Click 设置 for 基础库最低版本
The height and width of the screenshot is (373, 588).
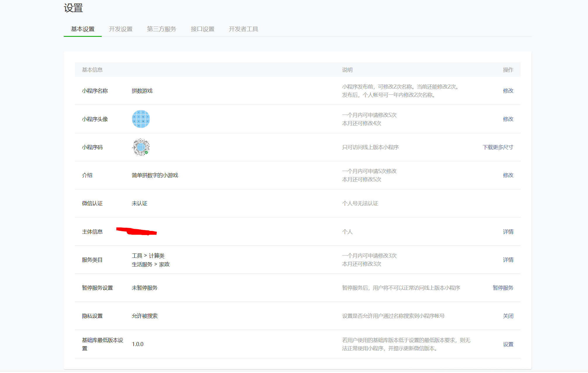click(x=508, y=344)
